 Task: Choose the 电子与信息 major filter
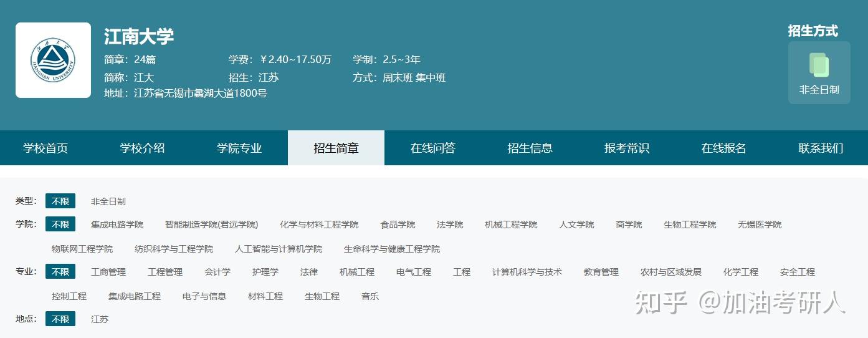click(x=204, y=296)
